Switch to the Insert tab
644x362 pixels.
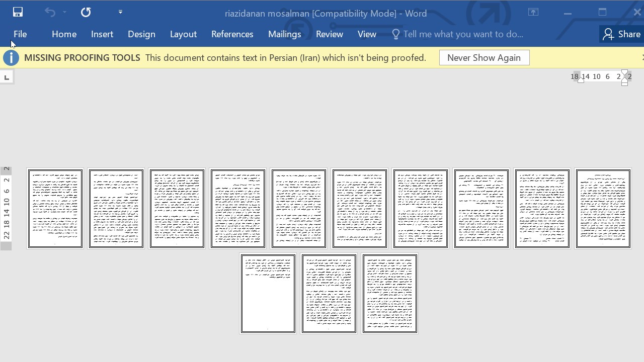pos(102,34)
